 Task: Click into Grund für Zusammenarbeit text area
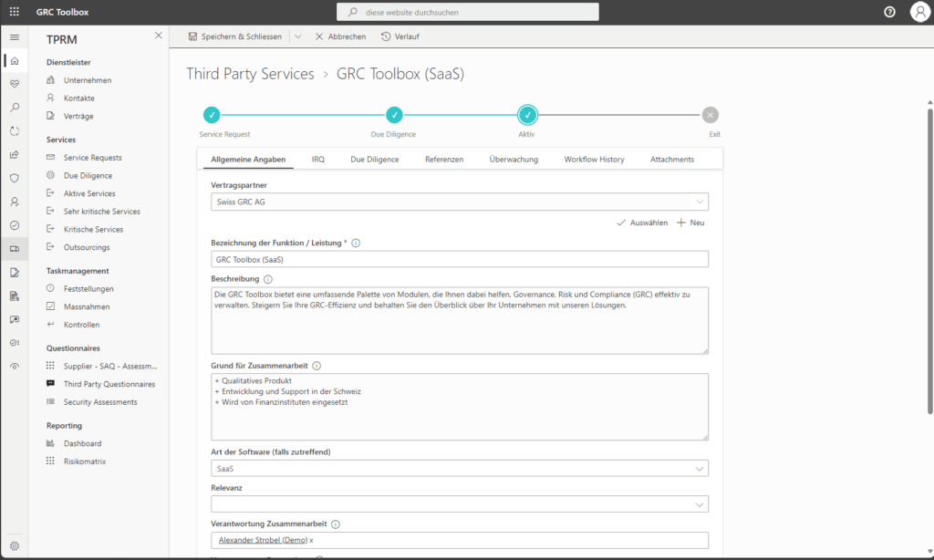460,407
